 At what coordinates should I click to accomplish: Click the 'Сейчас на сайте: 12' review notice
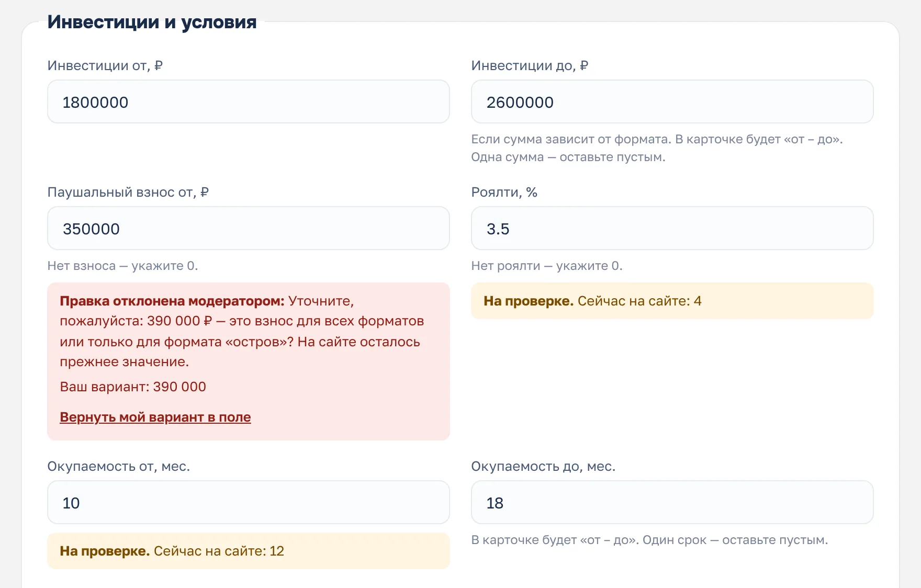(249, 551)
